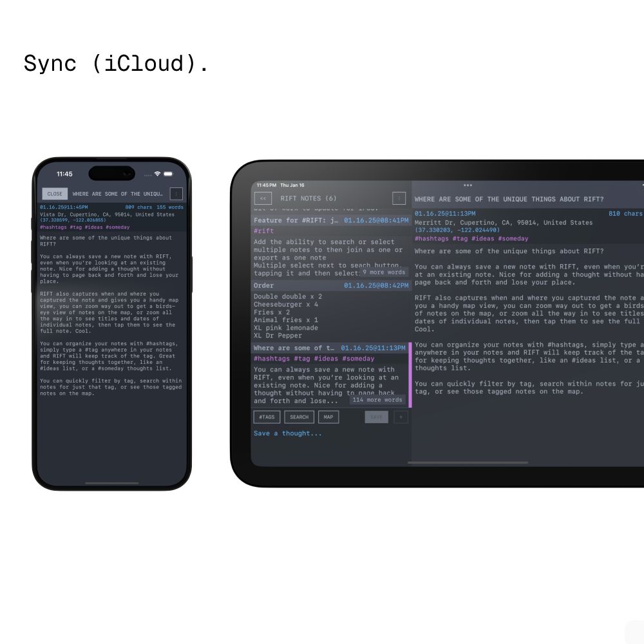Tap the small square button beside SAVE
Image resolution: width=644 pixels, height=644 pixels.
[x=401, y=417]
